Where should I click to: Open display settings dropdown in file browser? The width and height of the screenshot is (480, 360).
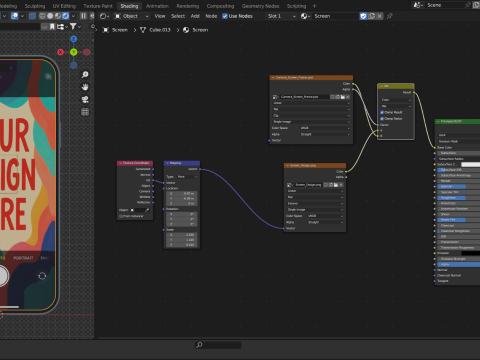pyautogui.click(x=62, y=26)
